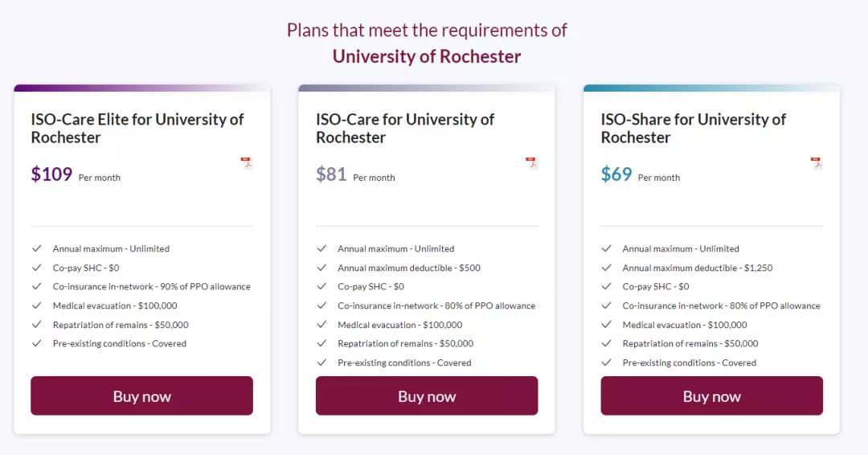Image resolution: width=868 pixels, height=455 pixels.
Task: Open the ISO-Care Elite PDF brochure icon
Action: click(246, 163)
